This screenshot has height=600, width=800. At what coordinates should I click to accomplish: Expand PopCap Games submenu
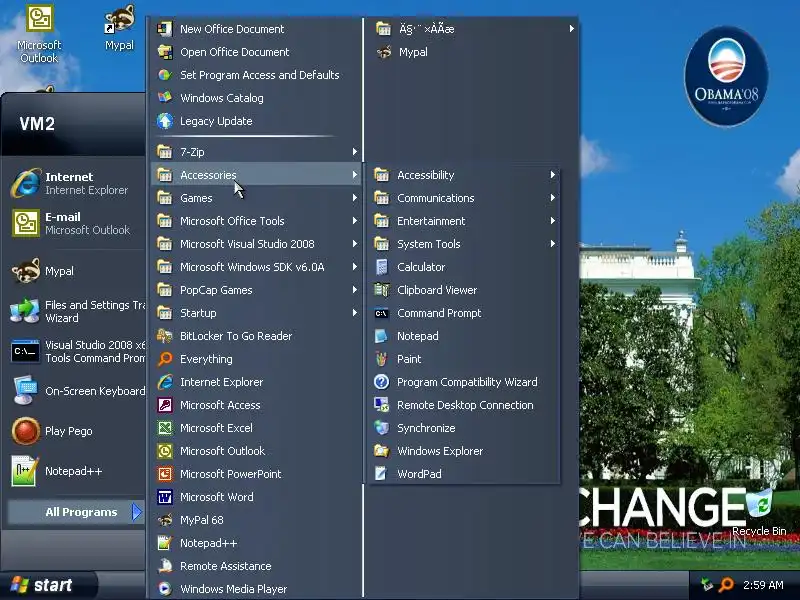click(x=256, y=289)
